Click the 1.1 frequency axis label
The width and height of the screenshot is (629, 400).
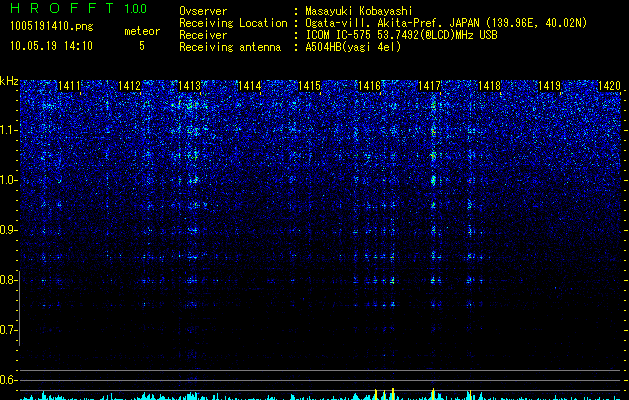(x=8, y=130)
